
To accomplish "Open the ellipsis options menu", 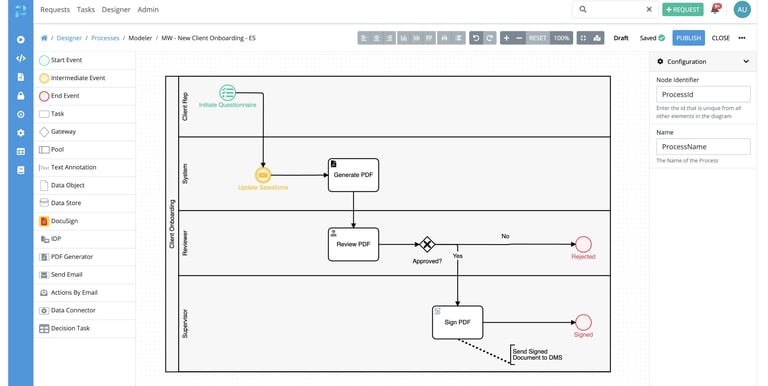I will [x=742, y=38].
